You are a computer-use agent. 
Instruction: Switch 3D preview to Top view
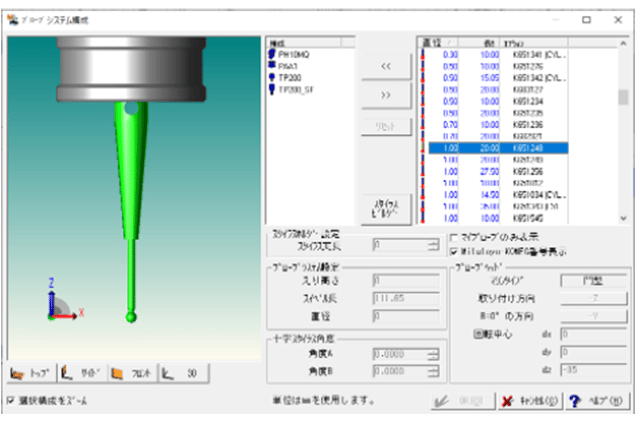point(31,373)
